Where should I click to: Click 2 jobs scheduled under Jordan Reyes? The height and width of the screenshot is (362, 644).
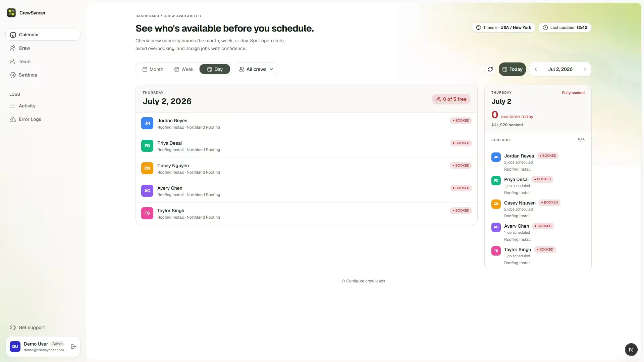click(518, 163)
